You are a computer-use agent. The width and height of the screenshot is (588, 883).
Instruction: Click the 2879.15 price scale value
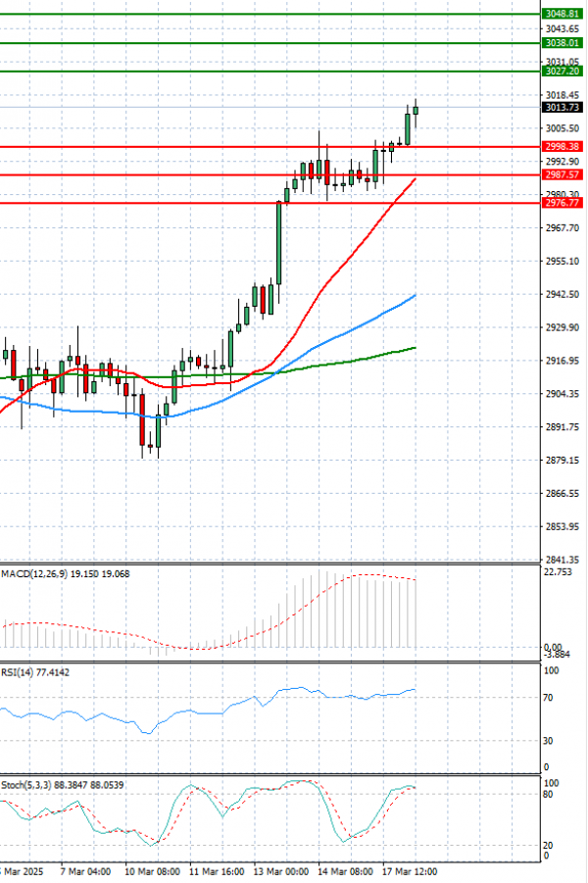pos(563,460)
